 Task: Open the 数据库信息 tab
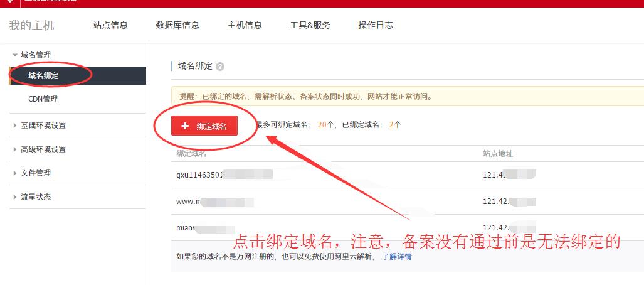point(177,25)
